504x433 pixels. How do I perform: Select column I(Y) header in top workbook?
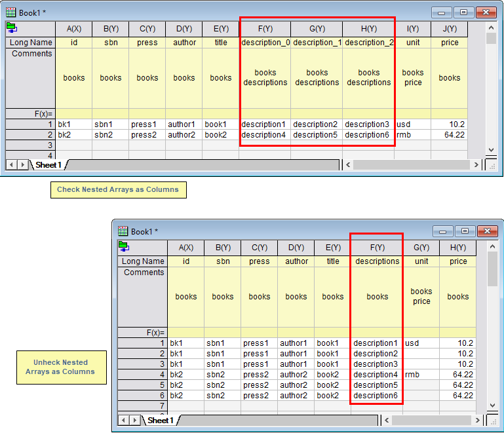pyautogui.click(x=413, y=29)
